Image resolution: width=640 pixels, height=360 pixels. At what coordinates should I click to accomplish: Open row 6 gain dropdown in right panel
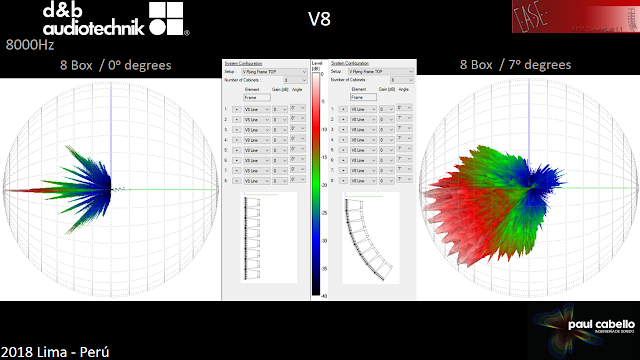[x=387, y=160]
